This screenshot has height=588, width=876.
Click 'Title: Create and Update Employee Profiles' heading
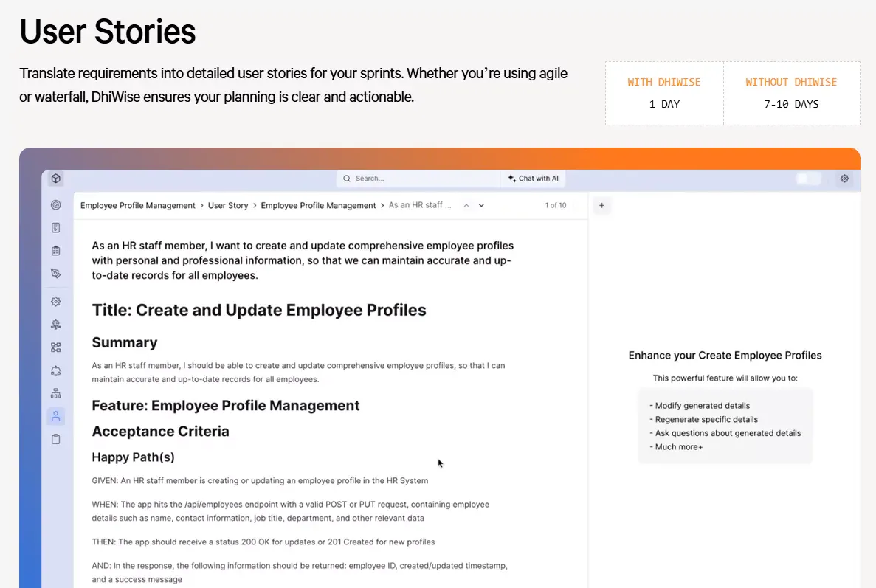pos(258,310)
